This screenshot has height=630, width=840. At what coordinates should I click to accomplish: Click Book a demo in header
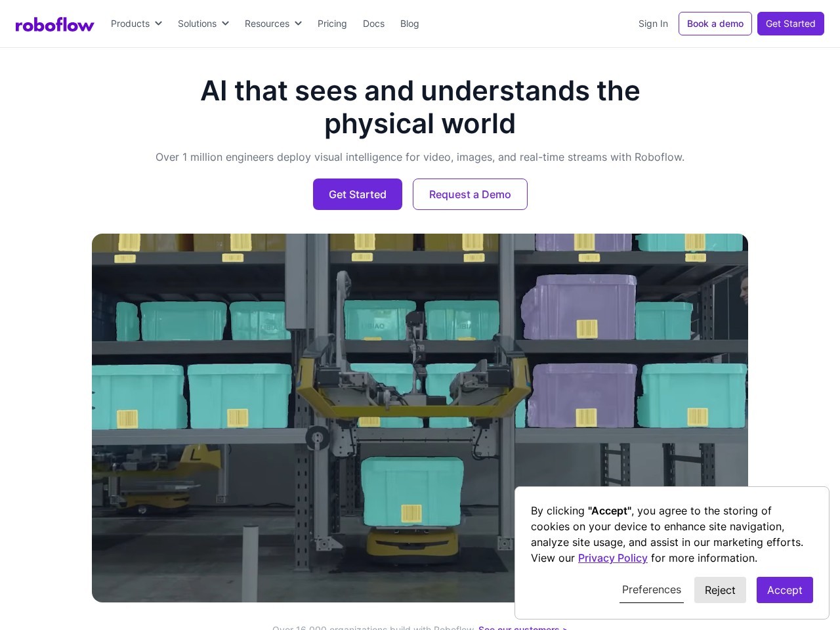pyautogui.click(x=715, y=24)
